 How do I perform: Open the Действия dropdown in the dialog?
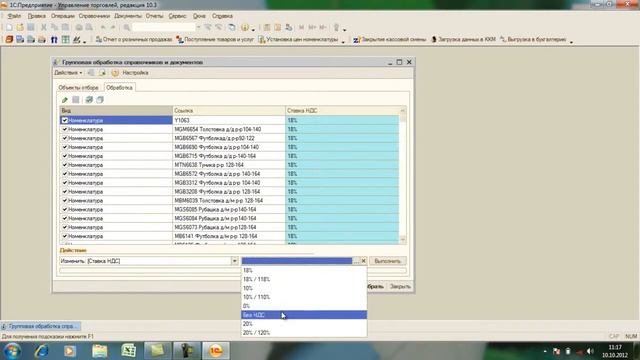pyautogui.click(x=68, y=73)
